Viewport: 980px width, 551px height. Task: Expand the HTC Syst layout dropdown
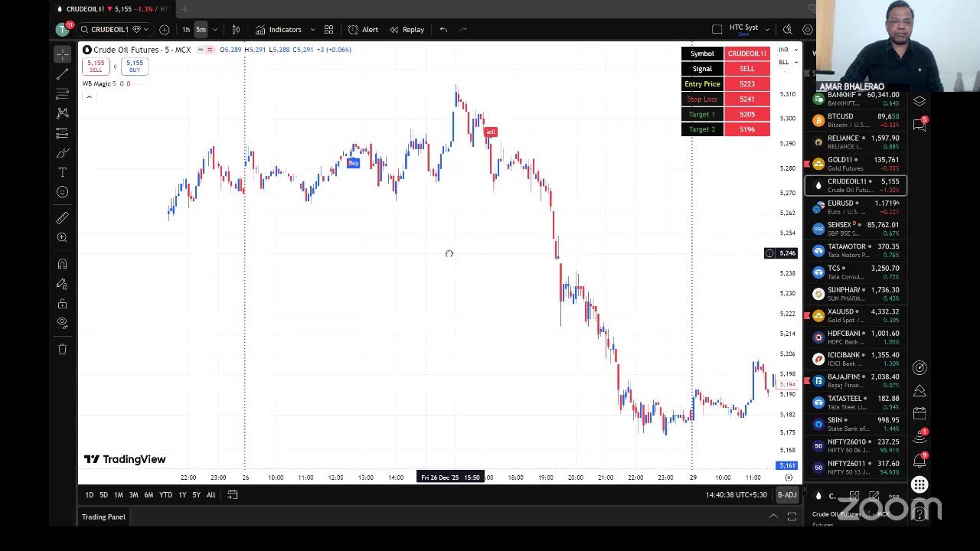click(x=767, y=30)
